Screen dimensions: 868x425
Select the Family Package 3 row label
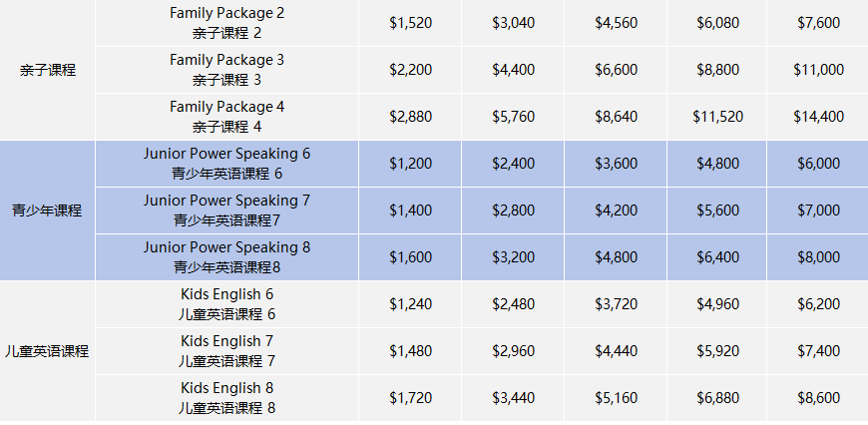click(x=226, y=70)
